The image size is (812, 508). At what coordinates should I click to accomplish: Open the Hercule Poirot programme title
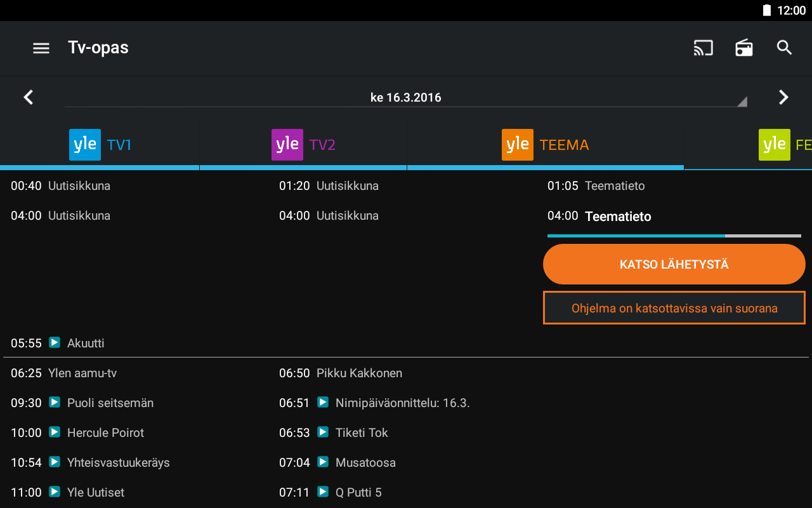[x=105, y=433]
